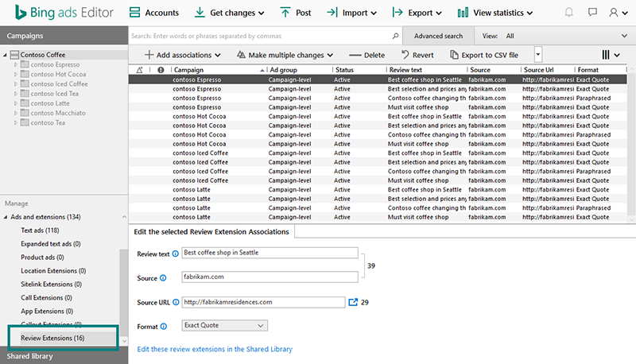Click Edit review extensions in Shared Library link

215,349
